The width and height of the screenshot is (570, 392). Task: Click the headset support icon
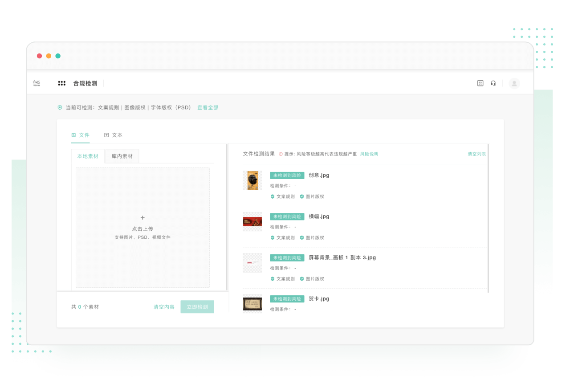pos(493,83)
